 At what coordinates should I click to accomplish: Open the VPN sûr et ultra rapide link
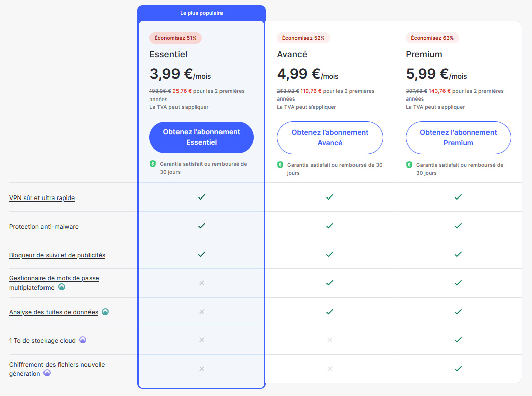tap(42, 198)
